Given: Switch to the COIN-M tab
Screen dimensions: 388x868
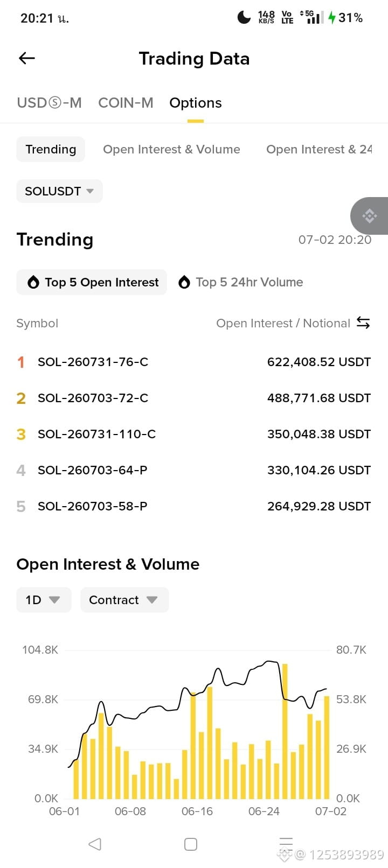Looking at the screenshot, I should click(126, 103).
